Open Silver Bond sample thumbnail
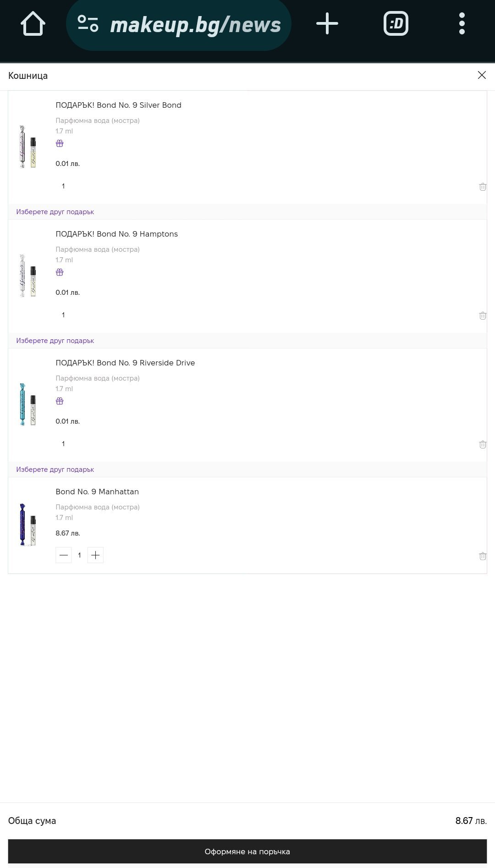The width and height of the screenshot is (495, 868). 27,147
